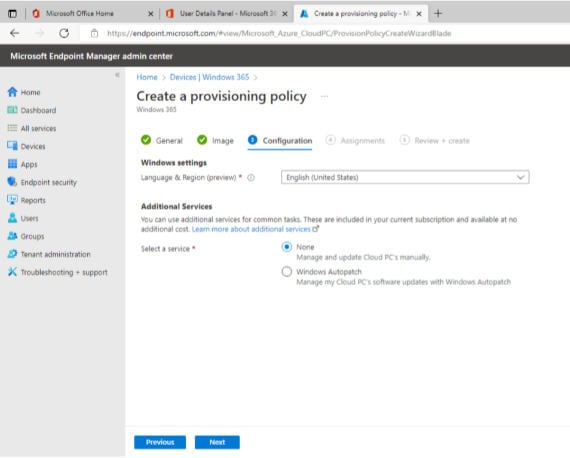
Task: Click the Apps grid icon
Action: coord(12,164)
